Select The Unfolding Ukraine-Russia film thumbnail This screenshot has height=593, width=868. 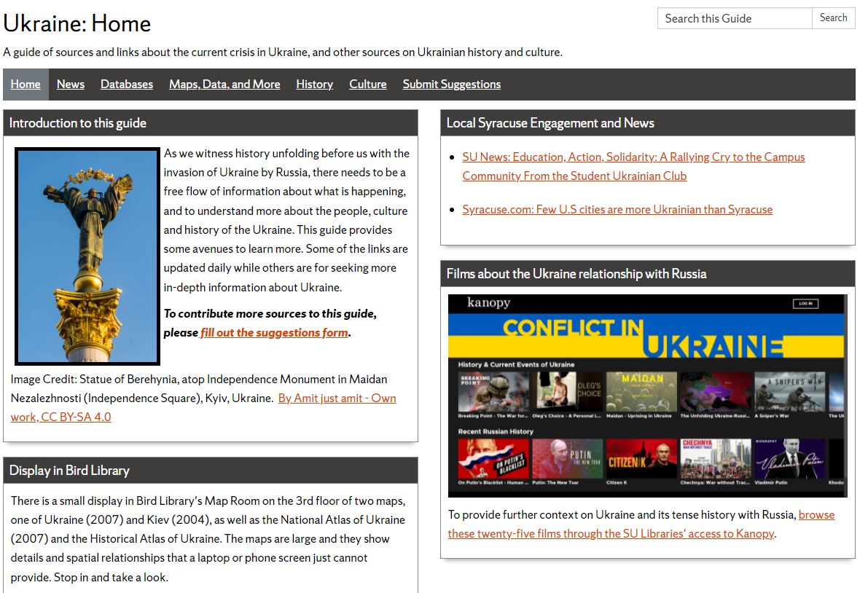[715, 392]
